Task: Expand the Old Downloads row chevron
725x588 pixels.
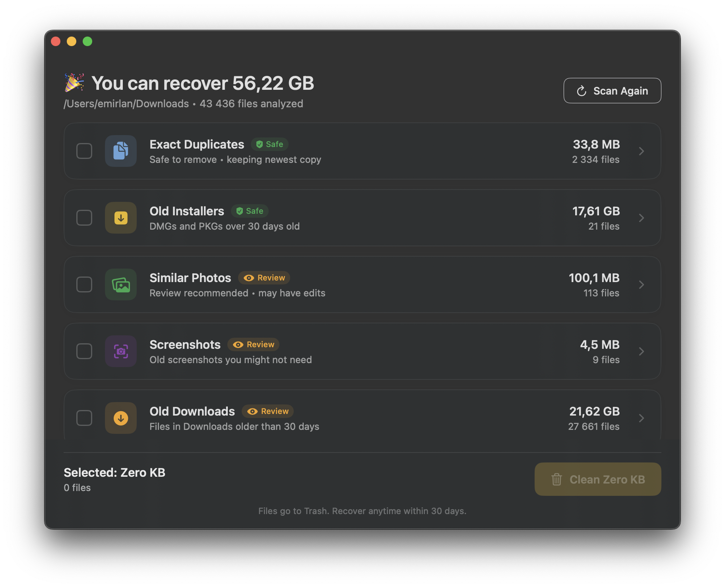Action: pyautogui.click(x=642, y=418)
